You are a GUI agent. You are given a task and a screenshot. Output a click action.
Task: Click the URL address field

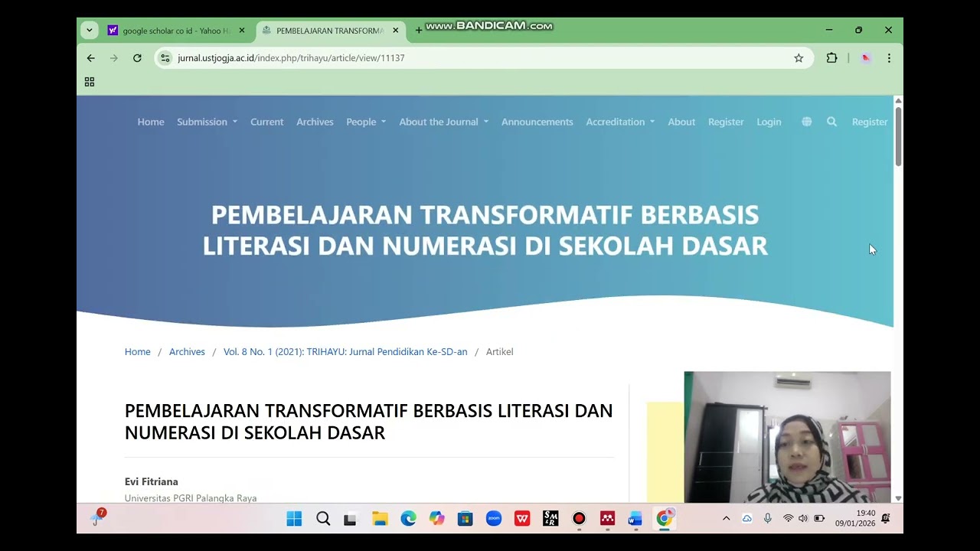[482, 58]
